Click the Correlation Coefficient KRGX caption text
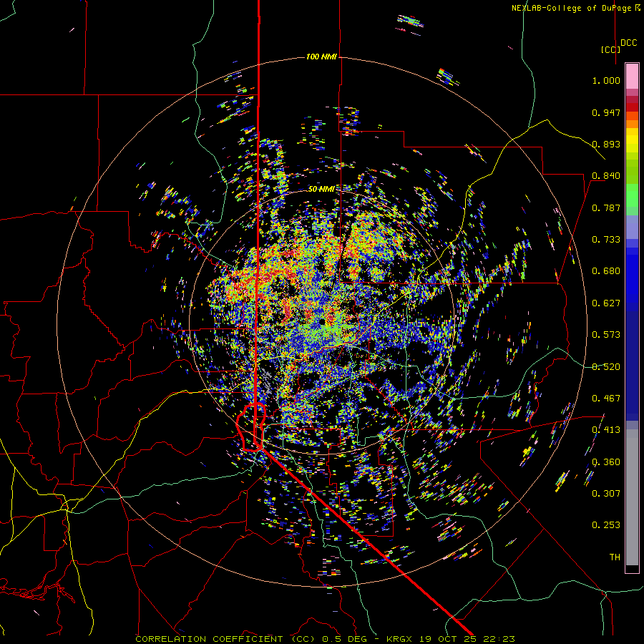The width and height of the screenshot is (644, 644). pyautogui.click(x=325, y=639)
